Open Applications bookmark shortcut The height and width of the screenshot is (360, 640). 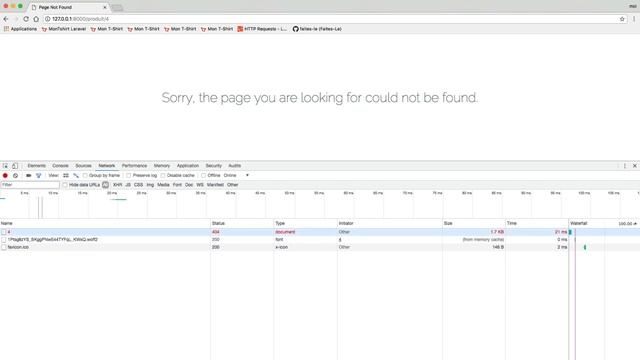pos(20,29)
